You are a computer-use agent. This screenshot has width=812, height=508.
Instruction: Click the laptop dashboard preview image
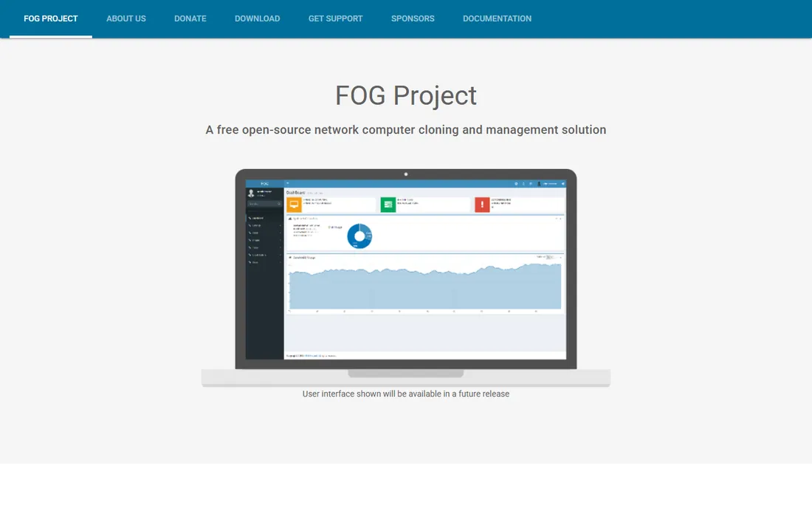tap(406, 278)
